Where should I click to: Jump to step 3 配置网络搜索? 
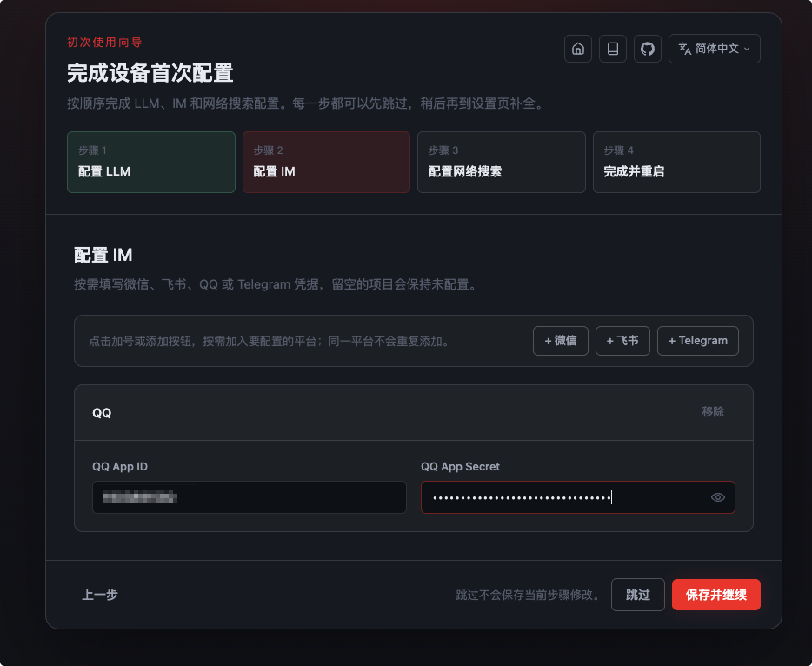pos(502,162)
